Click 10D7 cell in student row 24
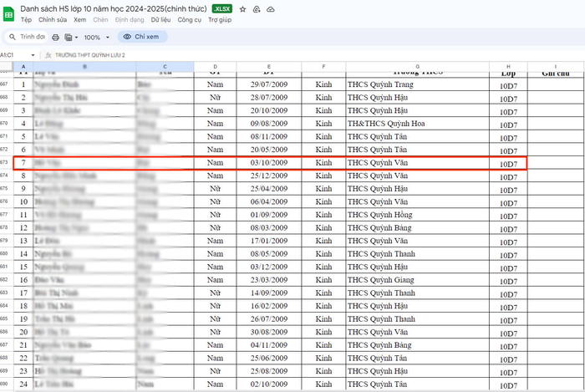The width and height of the screenshot is (585, 392). 508,385
